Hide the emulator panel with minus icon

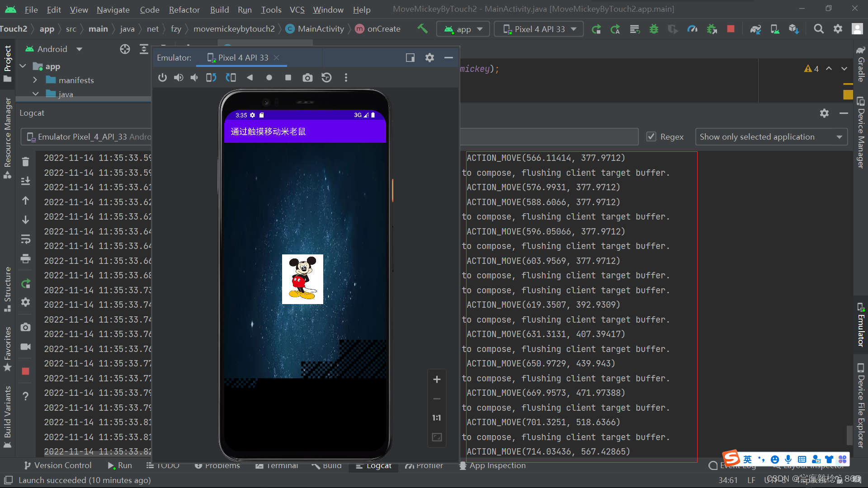coord(448,58)
